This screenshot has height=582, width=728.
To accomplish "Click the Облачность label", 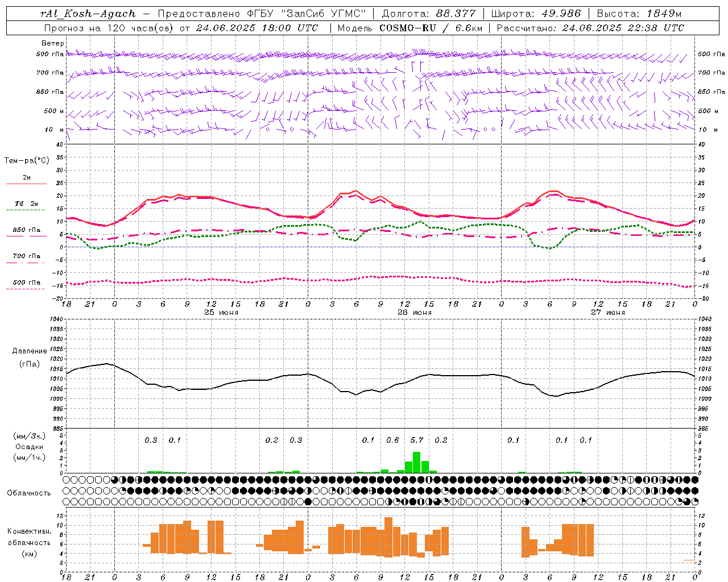I will (x=29, y=493).
